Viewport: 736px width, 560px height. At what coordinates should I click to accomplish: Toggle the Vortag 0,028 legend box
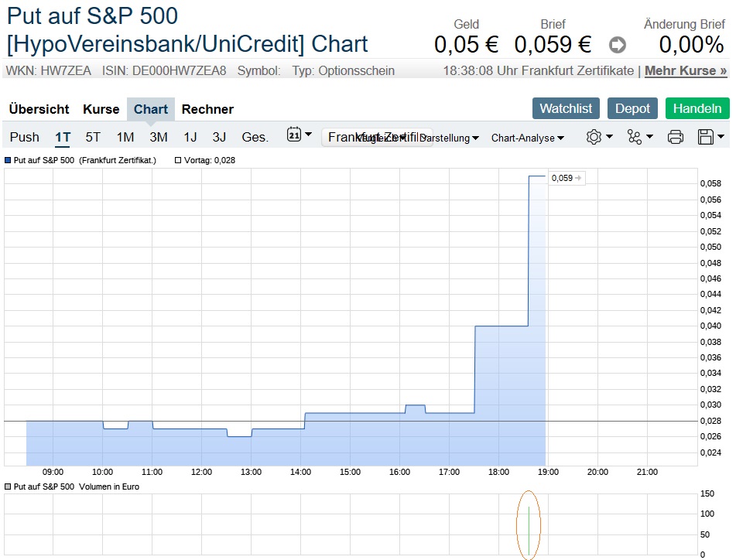178,160
